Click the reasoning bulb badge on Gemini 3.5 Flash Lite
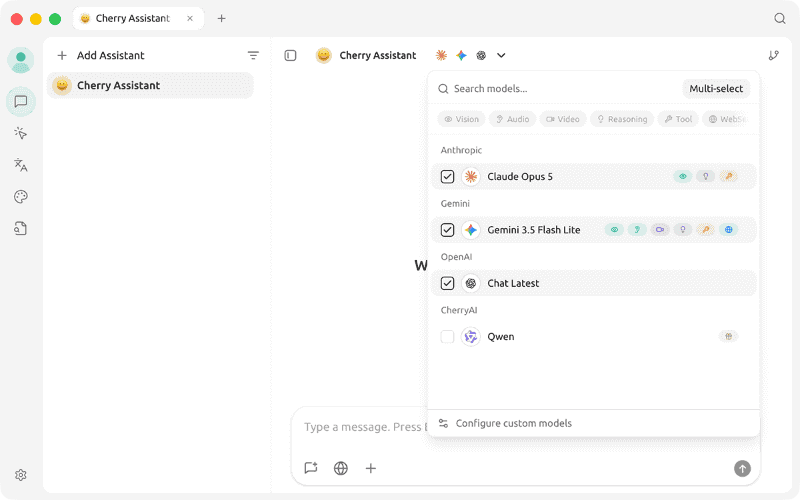 pyautogui.click(x=683, y=230)
